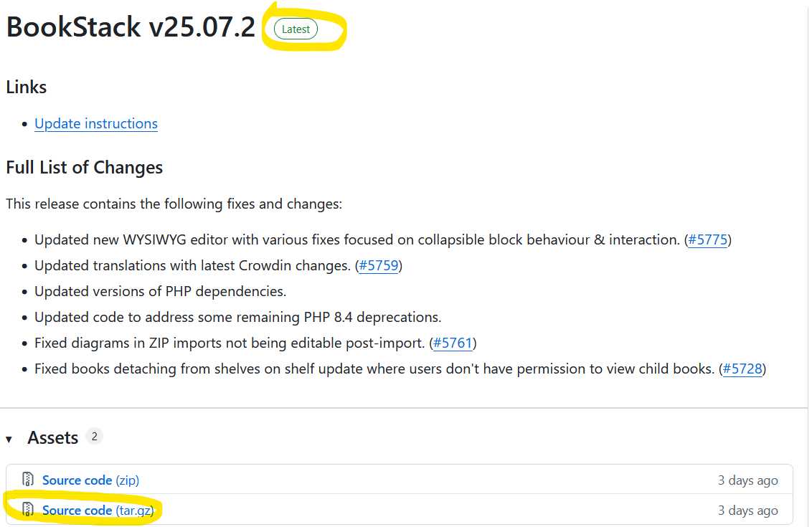Follow the #5761 ZIP imports fix link

tap(453, 343)
